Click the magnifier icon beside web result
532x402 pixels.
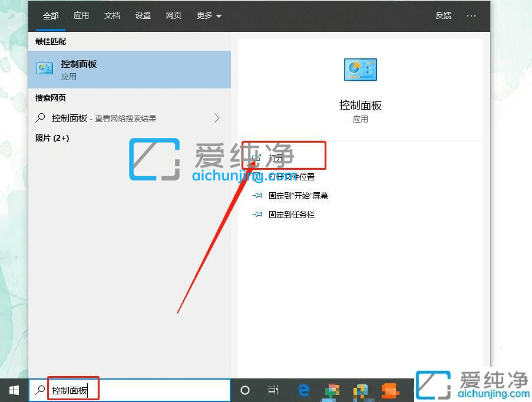pyautogui.click(x=40, y=118)
